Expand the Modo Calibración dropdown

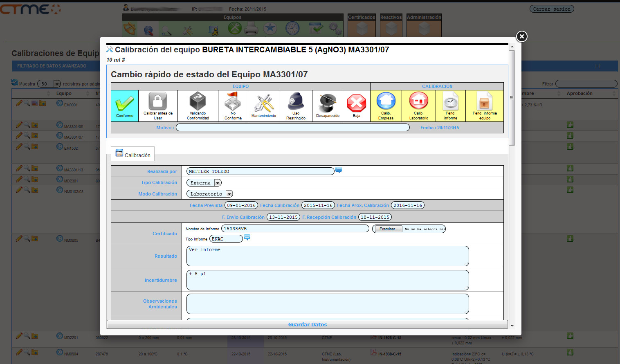tap(229, 194)
